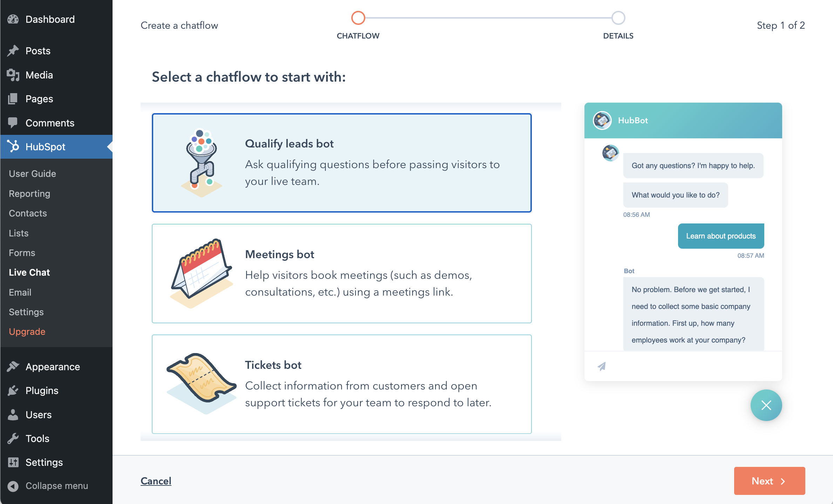Click the CHATFLOW step indicator

coord(358,17)
